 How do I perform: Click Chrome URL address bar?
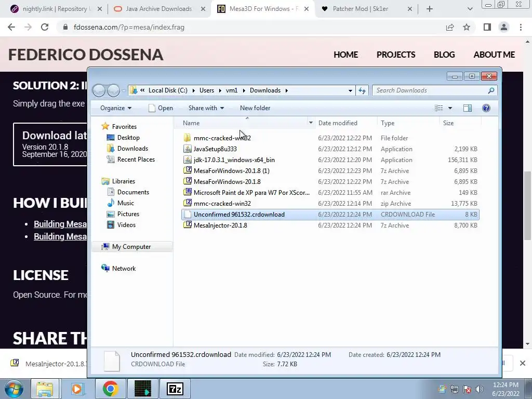click(x=251, y=27)
